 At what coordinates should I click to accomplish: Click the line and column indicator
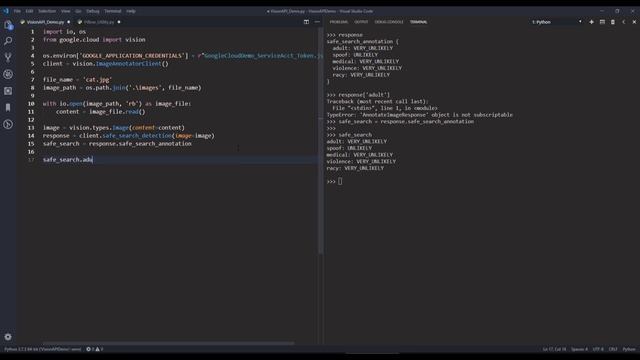pos(554,349)
